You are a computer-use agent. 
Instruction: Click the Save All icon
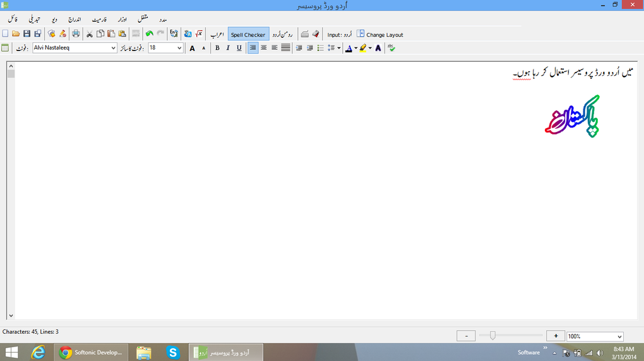[38, 33]
